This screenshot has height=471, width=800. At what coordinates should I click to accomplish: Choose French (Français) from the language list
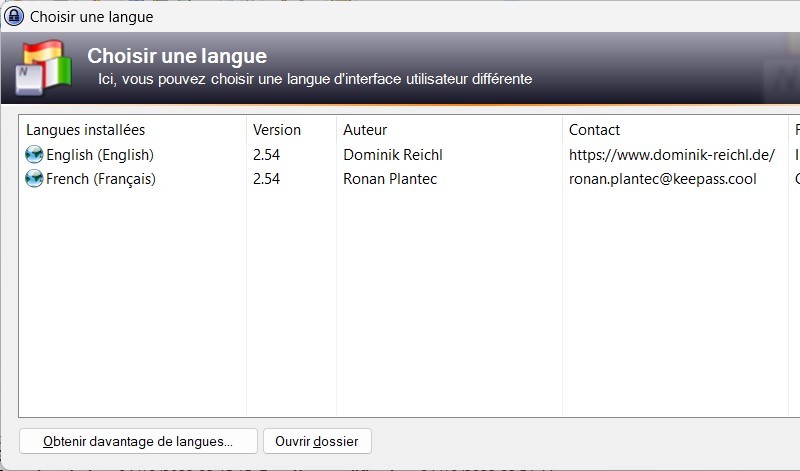(x=100, y=179)
